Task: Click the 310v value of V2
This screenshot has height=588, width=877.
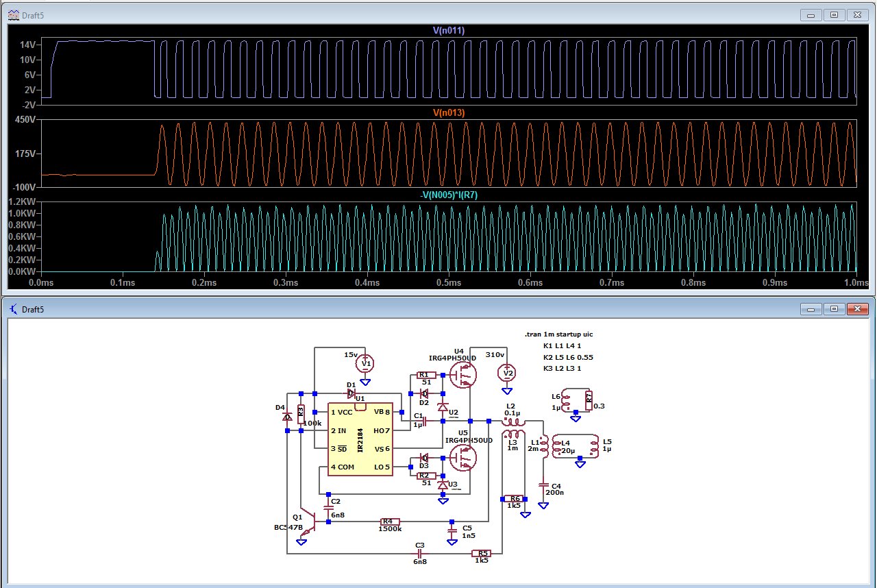Action: tap(495, 355)
